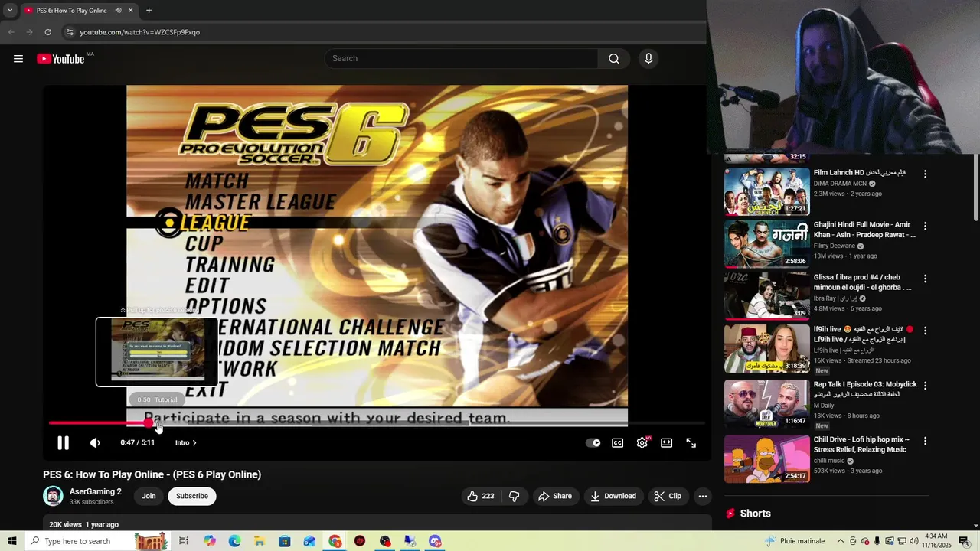Open options menu for Glissa f ibra

click(x=925, y=279)
